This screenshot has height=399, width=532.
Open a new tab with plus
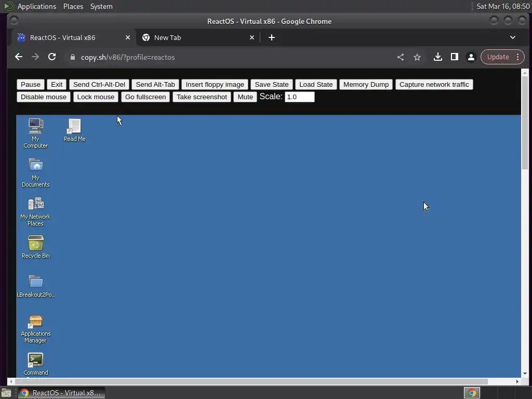tap(272, 37)
